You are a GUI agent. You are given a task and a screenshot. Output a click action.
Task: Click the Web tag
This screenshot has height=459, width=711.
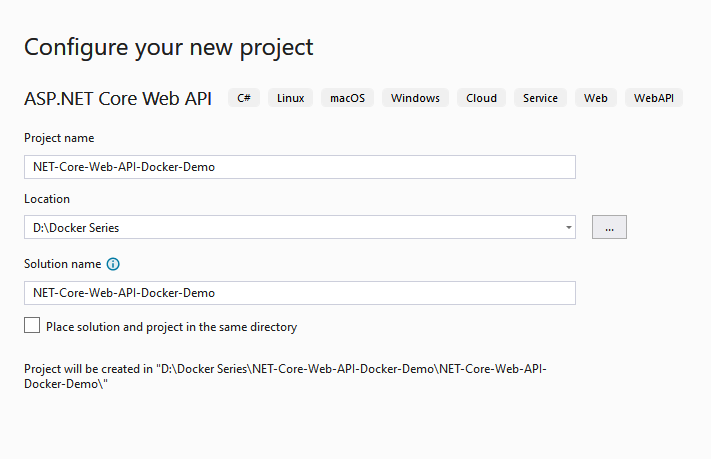596,98
